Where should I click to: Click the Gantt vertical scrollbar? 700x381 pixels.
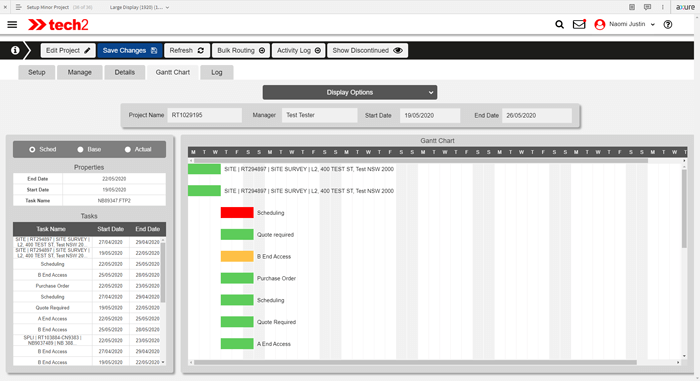click(684, 209)
